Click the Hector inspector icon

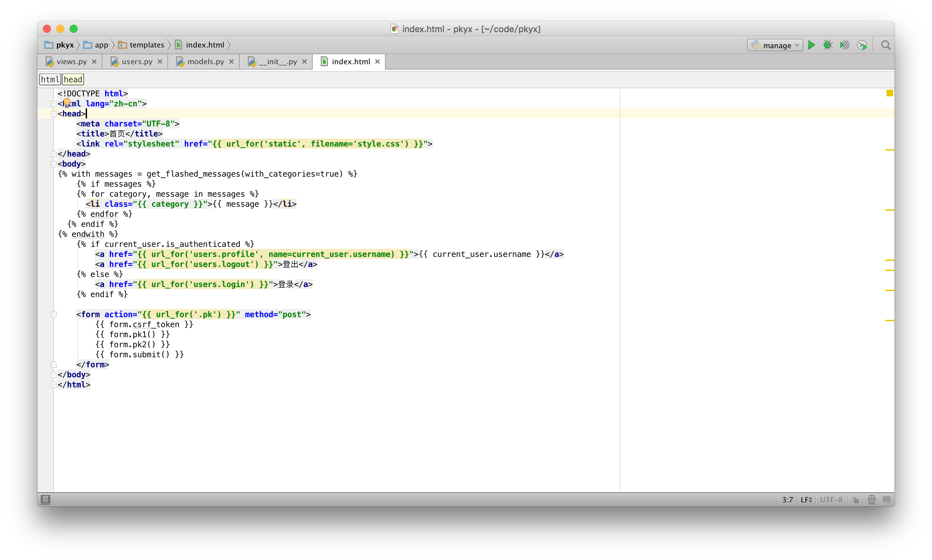[872, 500]
